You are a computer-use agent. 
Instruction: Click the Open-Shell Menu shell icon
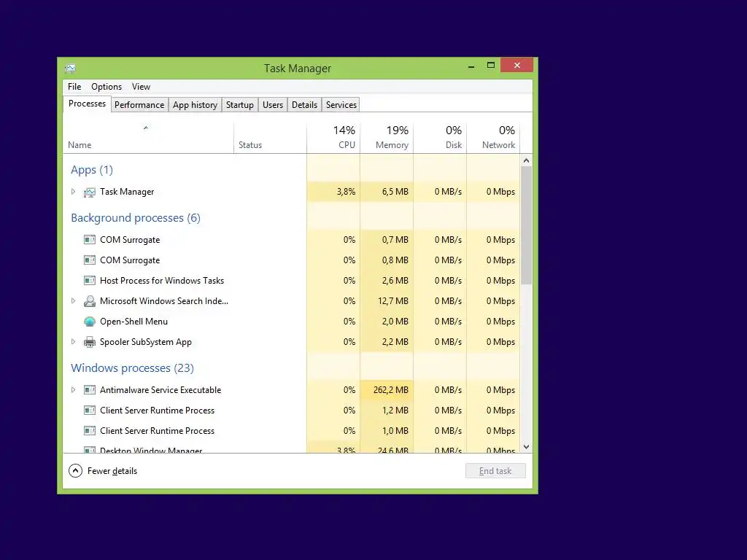tap(90, 322)
